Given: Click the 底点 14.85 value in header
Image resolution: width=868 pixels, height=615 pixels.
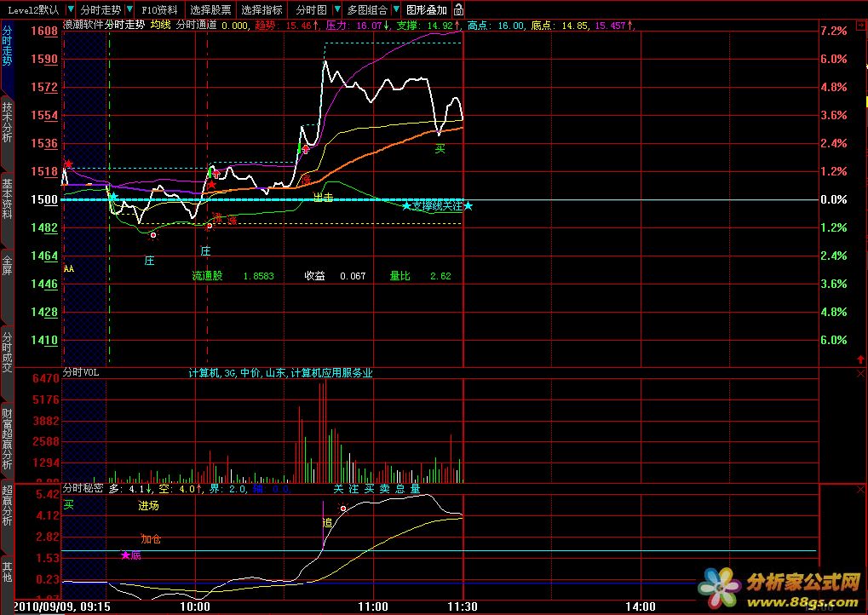Looking at the screenshot, I should click(x=559, y=25).
